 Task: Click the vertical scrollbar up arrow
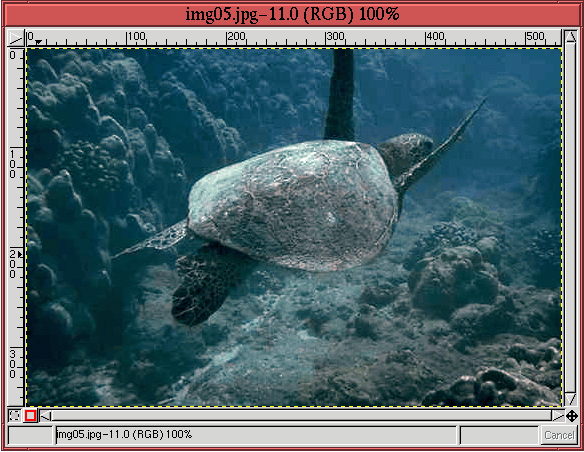571,38
